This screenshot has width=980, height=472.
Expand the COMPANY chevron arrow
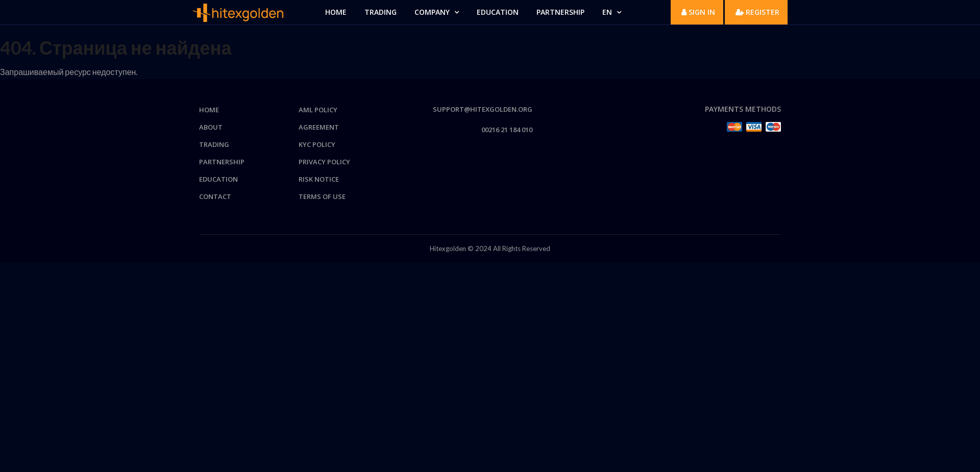pos(456,12)
